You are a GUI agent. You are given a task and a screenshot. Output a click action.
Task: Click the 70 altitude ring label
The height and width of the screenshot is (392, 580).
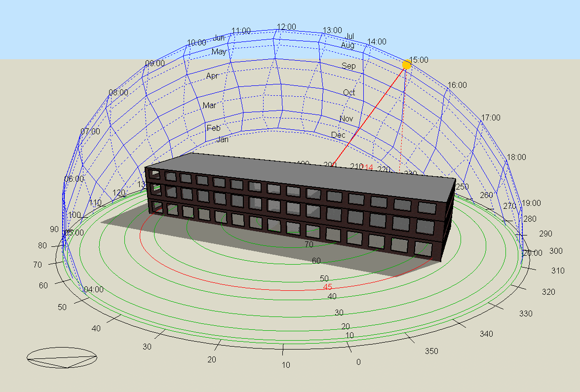(x=309, y=244)
